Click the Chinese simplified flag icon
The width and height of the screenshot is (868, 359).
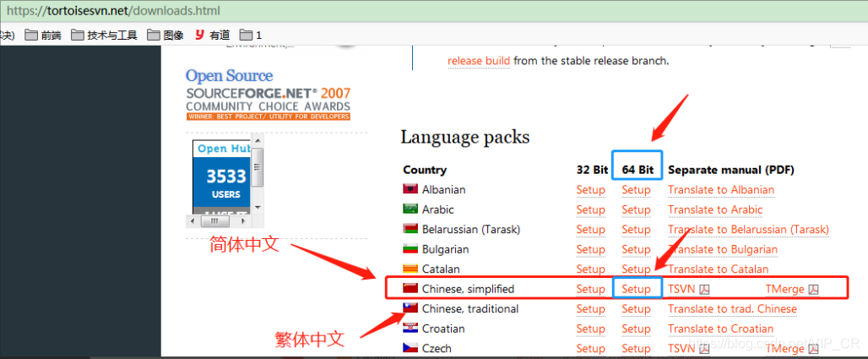point(410,288)
